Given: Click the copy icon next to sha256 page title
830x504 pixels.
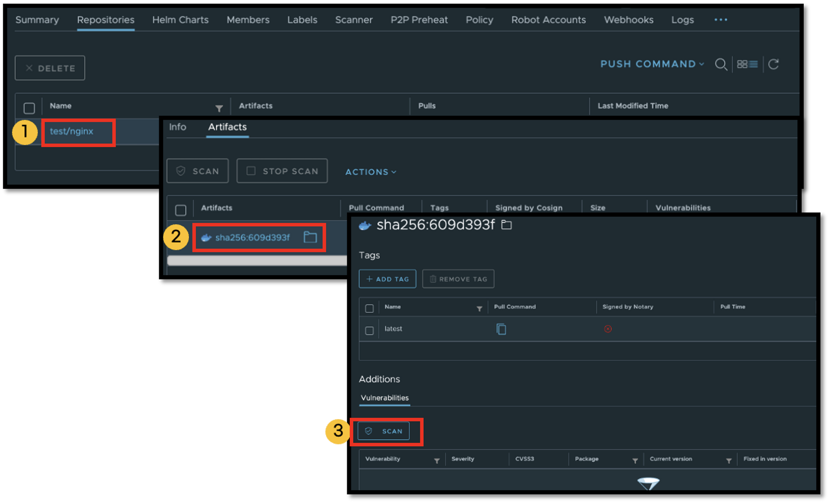Looking at the screenshot, I should point(506,225).
